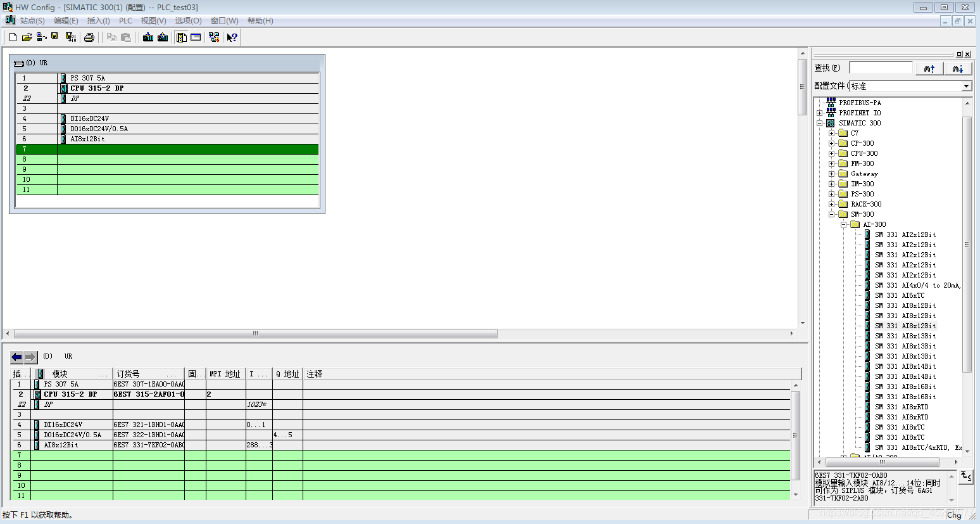The image size is (980, 524).
Task: Toggle the hardware Catalog toolbar icon
Action: [x=182, y=37]
